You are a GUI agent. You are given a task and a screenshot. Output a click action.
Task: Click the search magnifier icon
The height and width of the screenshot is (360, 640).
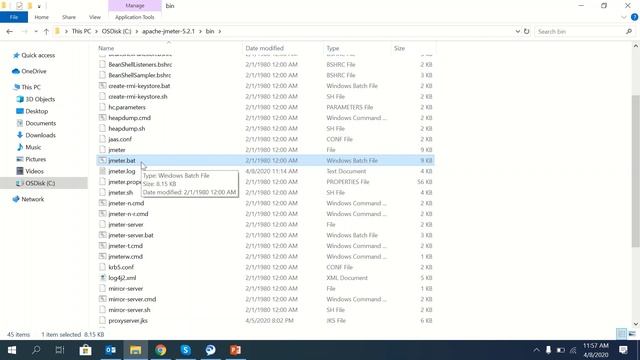(629, 31)
